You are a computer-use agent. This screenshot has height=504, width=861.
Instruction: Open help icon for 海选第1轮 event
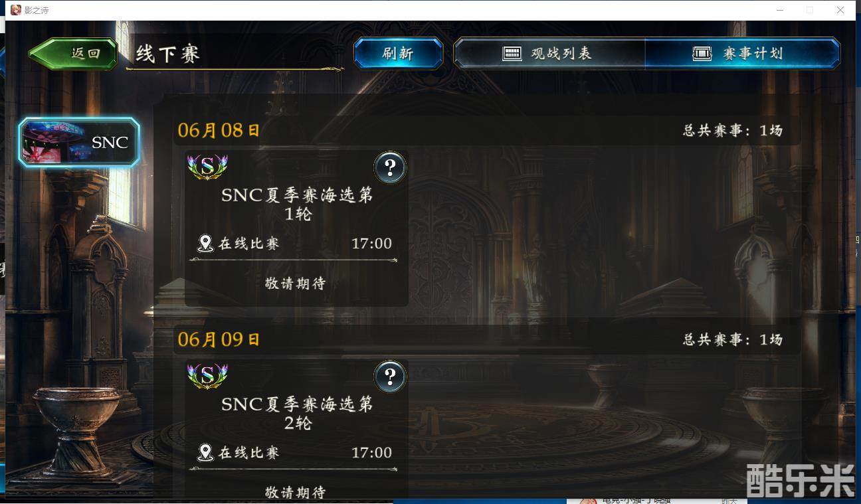tap(390, 167)
